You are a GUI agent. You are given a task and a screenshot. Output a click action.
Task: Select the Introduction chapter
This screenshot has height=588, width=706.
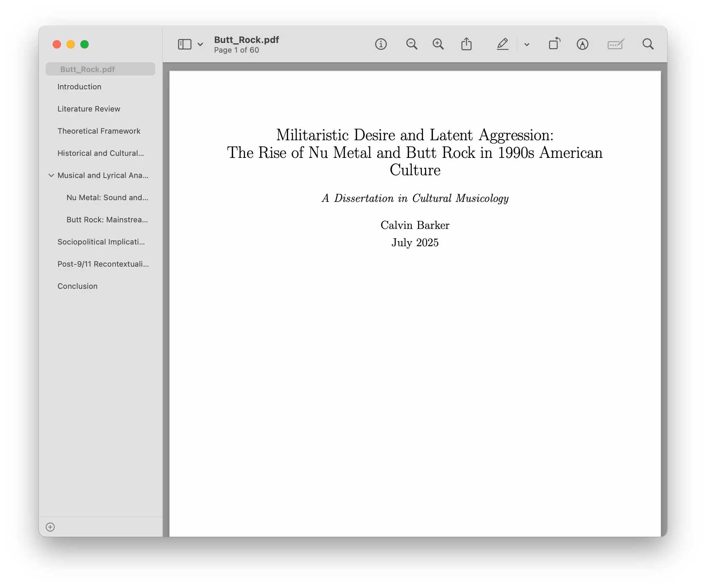79,87
